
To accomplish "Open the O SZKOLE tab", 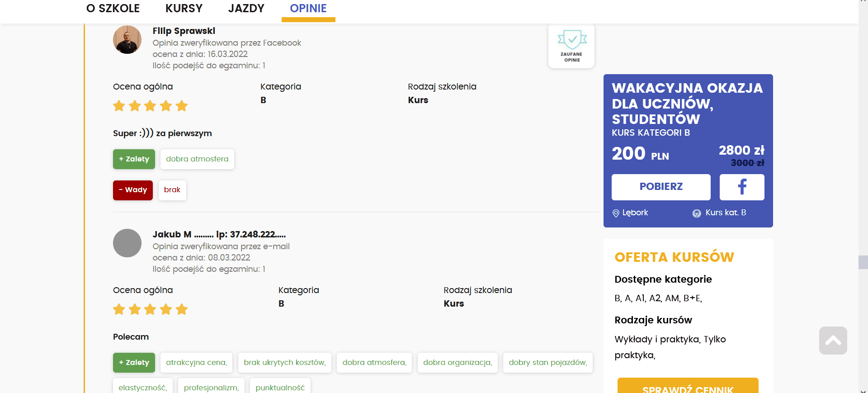I will pyautogui.click(x=113, y=9).
